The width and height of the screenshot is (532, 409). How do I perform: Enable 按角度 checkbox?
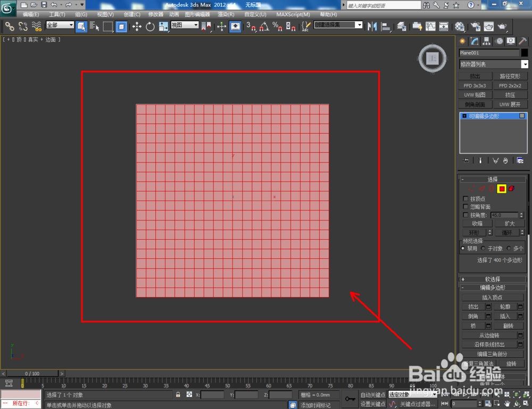click(x=465, y=215)
